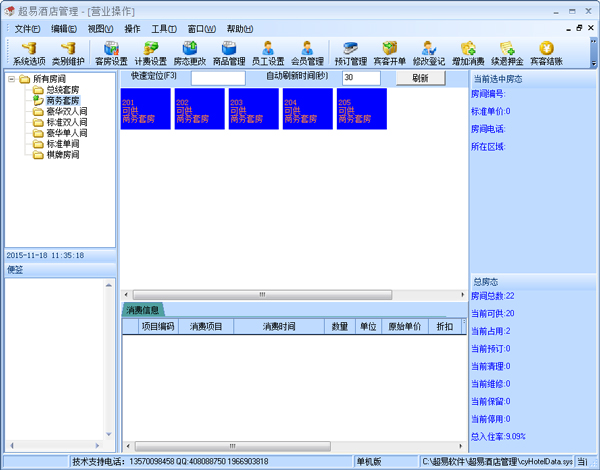Open 计费设置 billing settings icon
This screenshot has width=600, height=470.
coord(151,54)
